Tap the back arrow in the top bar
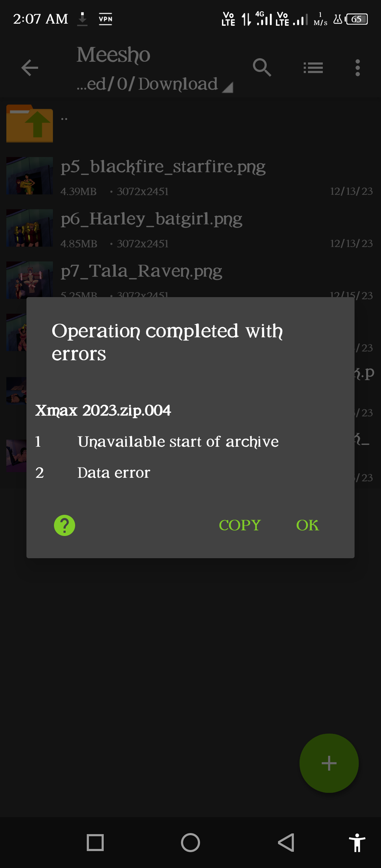Image resolution: width=381 pixels, height=868 pixels. [x=30, y=68]
